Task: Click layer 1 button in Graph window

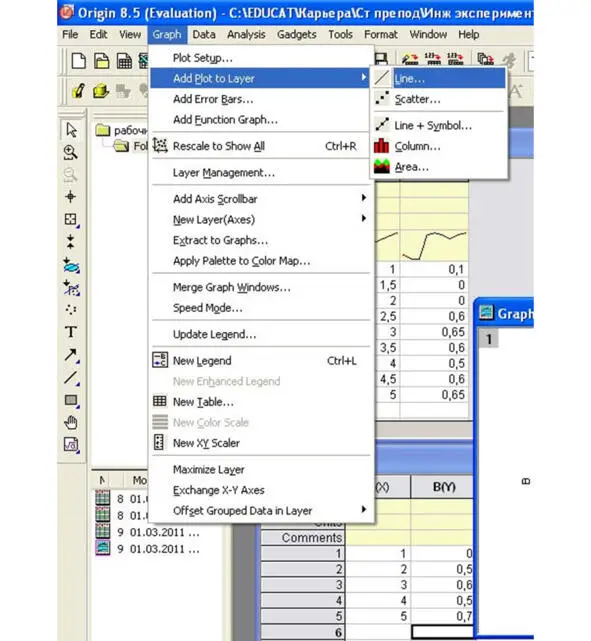Action: 489,339
